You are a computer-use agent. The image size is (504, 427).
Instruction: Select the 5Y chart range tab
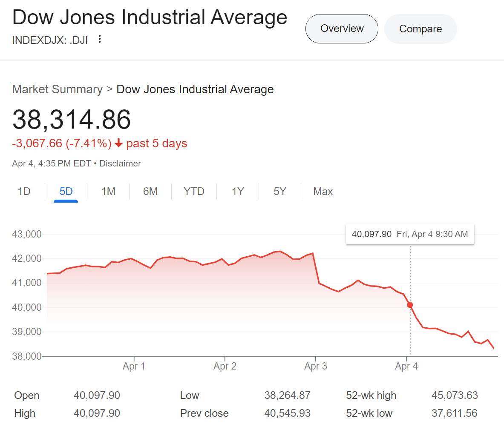click(280, 192)
